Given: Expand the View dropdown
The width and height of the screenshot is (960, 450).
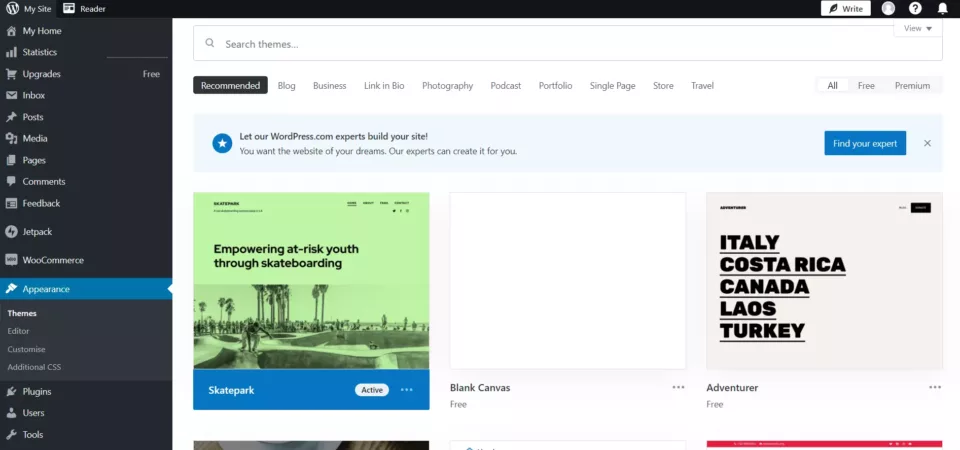Looking at the screenshot, I should coord(918,28).
